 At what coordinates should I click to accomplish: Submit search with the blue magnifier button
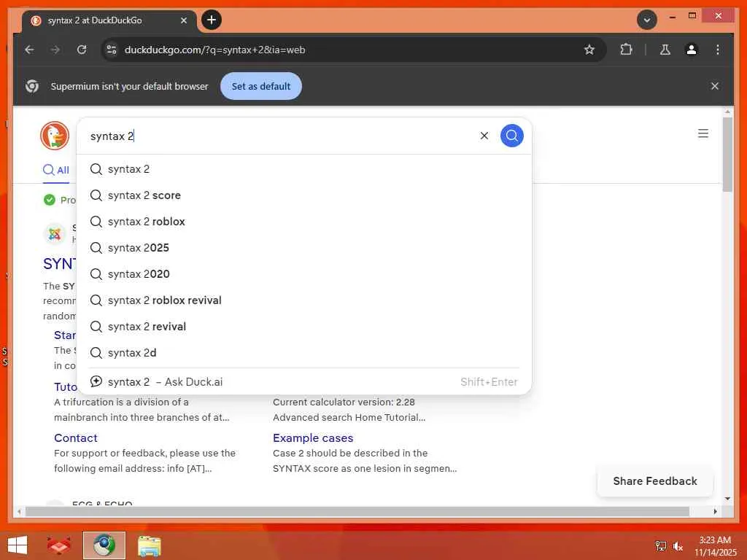coord(511,136)
